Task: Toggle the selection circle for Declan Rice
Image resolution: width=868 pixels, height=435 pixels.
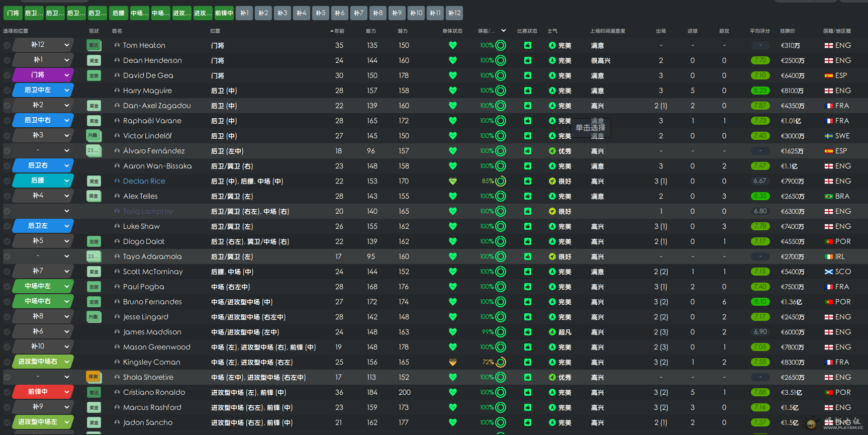Action: tap(7, 181)
